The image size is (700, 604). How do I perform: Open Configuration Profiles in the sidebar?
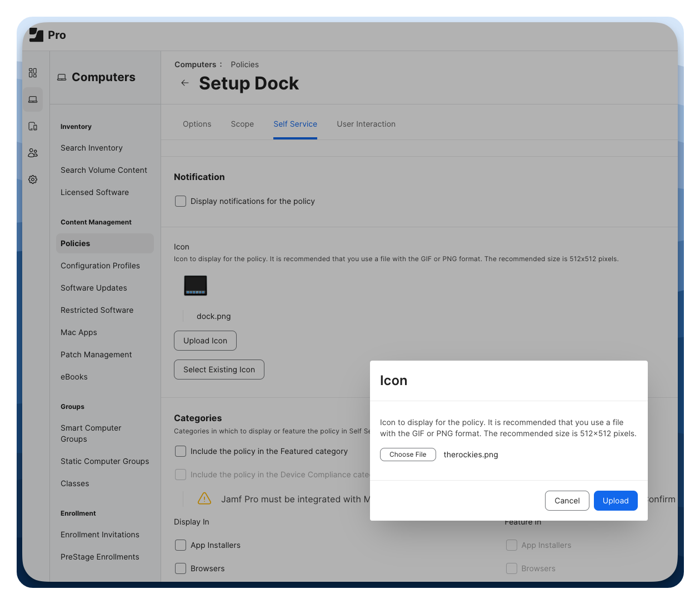pos(100,266)
